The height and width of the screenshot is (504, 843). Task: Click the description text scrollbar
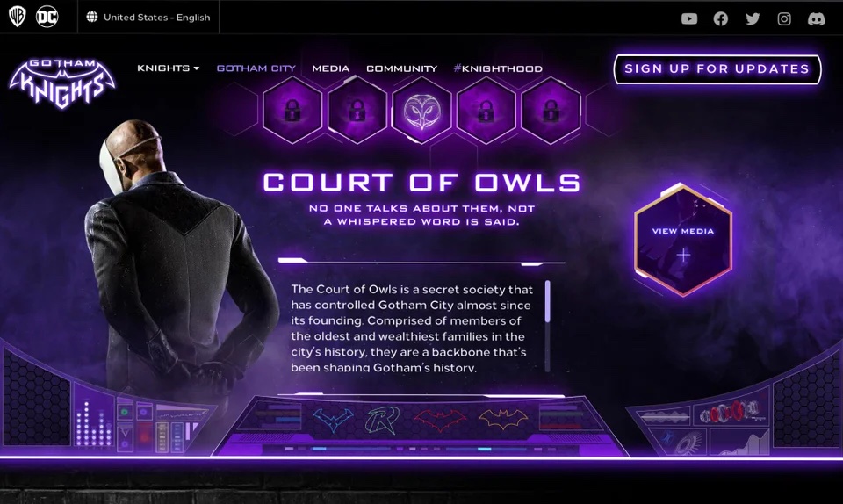coord(548,326)
